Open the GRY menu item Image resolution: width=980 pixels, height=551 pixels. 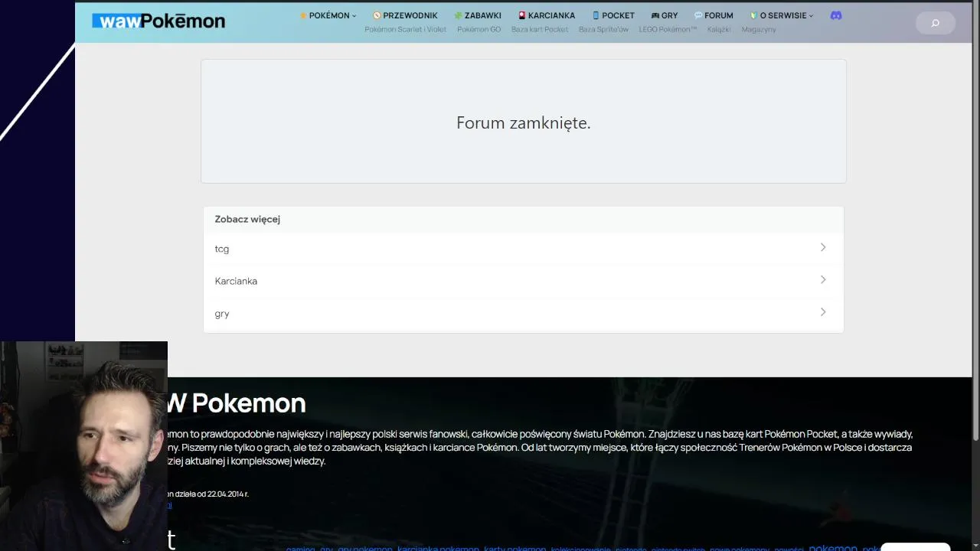point(665,15)
